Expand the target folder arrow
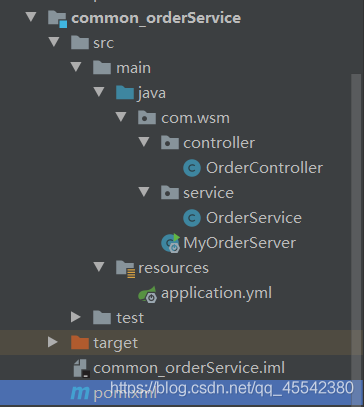This screenshot has width=364, height=407. (x=53, y=342)
